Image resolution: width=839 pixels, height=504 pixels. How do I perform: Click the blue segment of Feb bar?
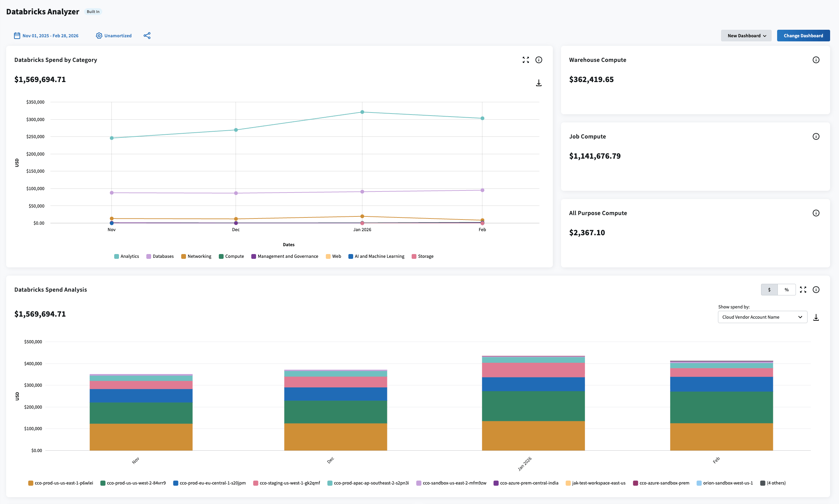click(x=721, y=384)
